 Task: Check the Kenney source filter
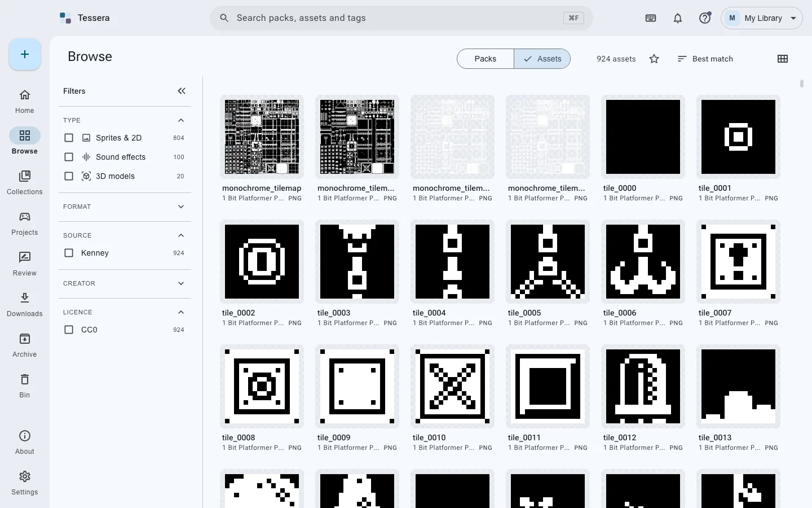coord(69,253)
